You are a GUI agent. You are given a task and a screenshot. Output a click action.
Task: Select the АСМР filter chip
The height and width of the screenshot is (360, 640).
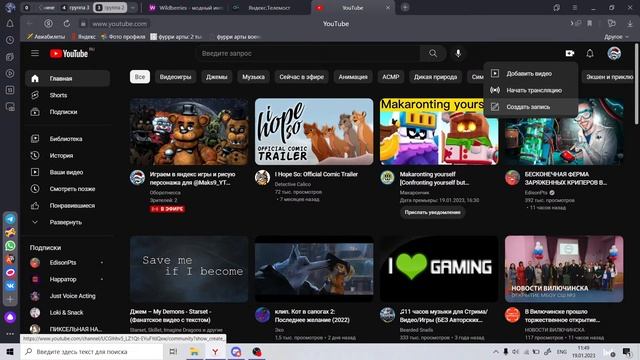(x=391, y=77)
